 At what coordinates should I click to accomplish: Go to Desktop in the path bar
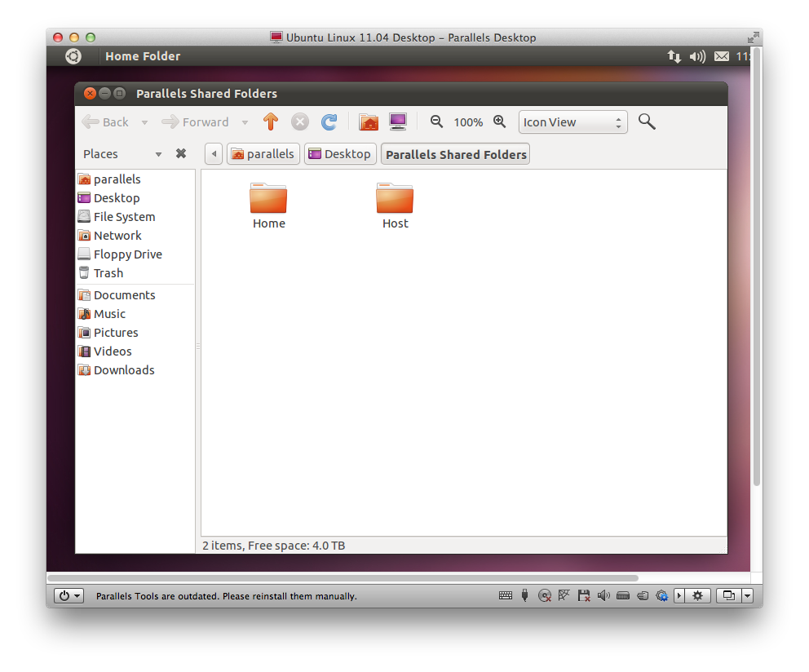(x=340, y=154)
